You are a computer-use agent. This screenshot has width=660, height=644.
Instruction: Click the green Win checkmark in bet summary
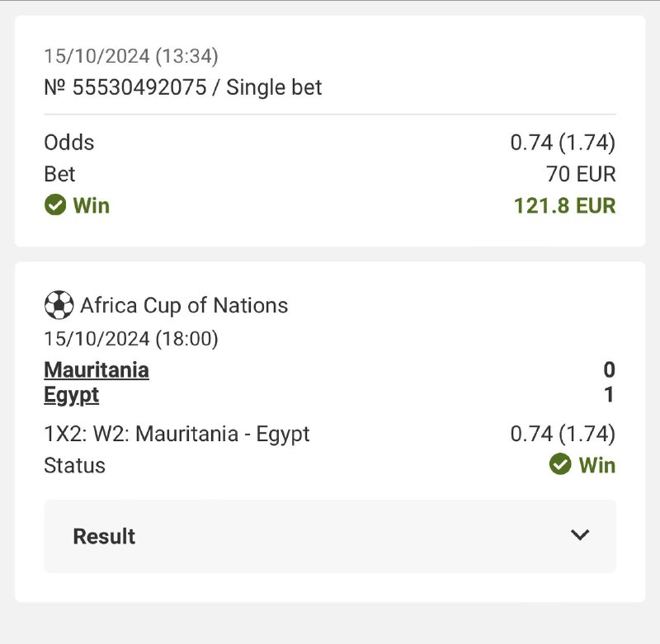[55, 205]
